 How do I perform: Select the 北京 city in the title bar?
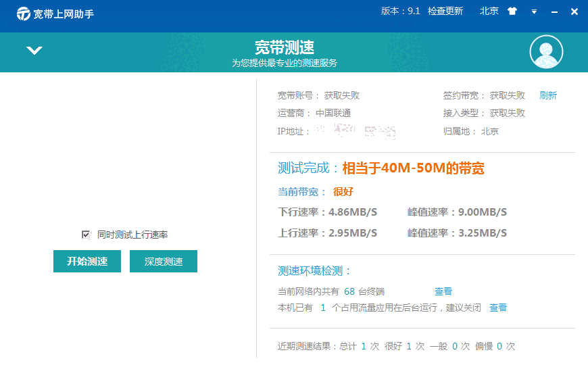tap(489, 11)
